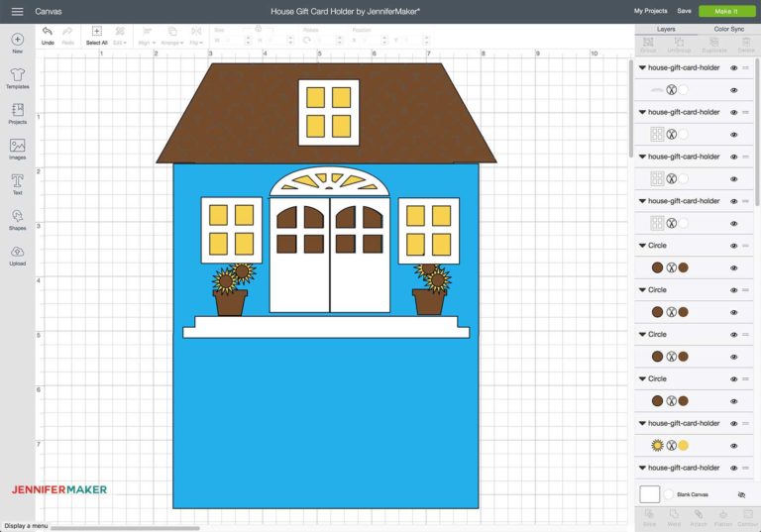
Task: Hide the house-gift-card-holder group above sunflower layer
Action: (734, 424)
